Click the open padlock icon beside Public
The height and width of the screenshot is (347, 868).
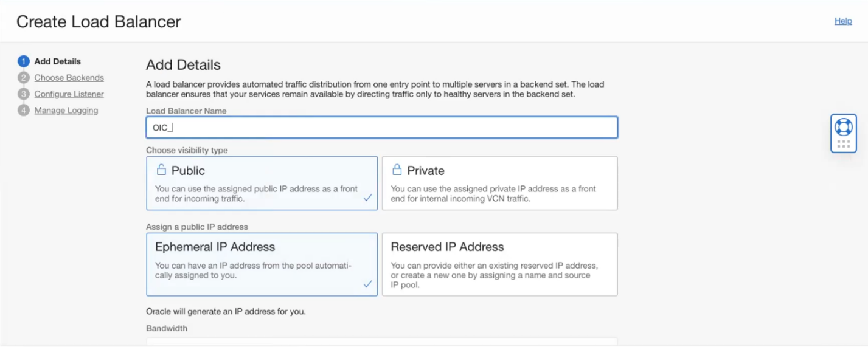(x=161, y=170)
